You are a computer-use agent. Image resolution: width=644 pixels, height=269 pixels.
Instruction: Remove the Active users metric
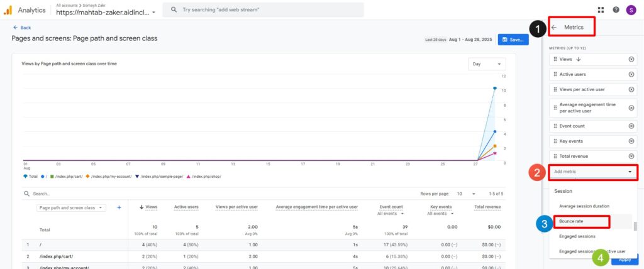pos(631,74)
